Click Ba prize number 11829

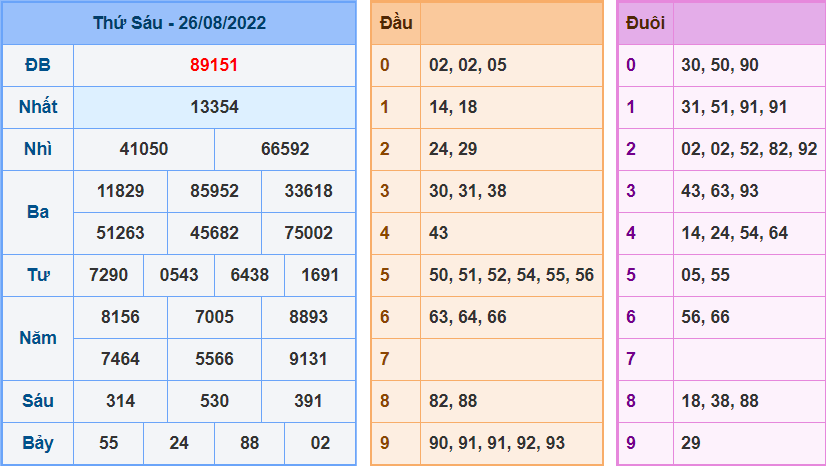(x=121, y=191)
